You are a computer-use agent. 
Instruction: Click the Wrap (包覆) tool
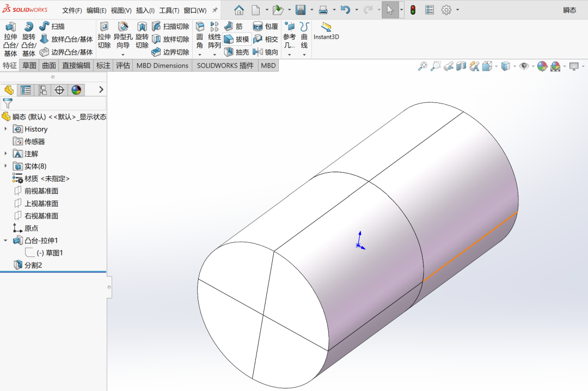[x=266, y=26]
